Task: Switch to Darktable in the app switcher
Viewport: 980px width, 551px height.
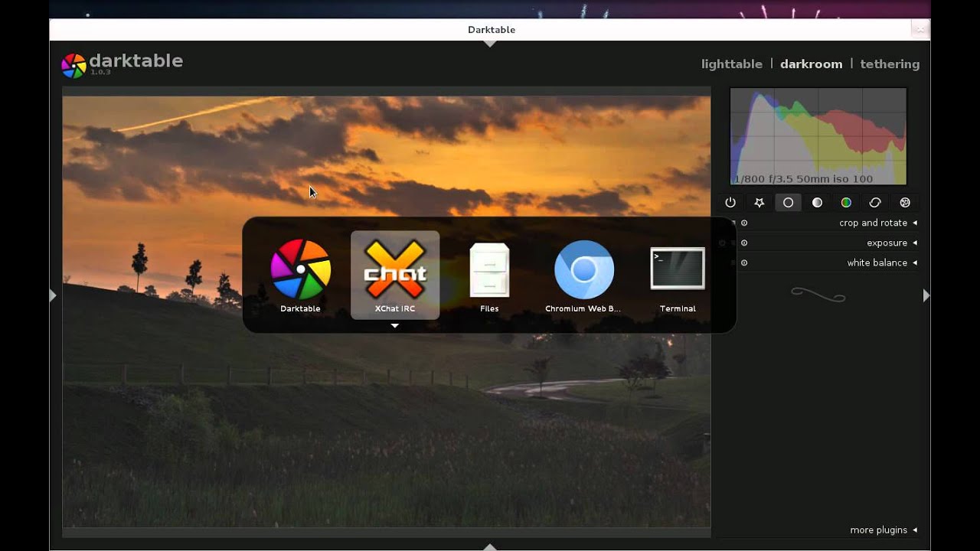Action: point(300,275)
